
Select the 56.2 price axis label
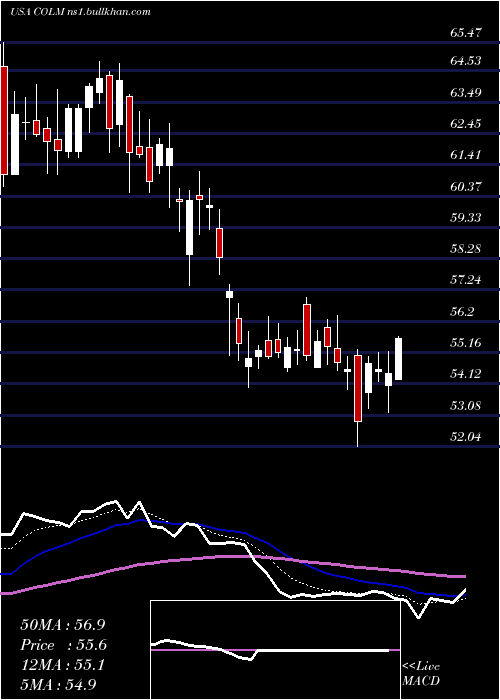[x=463, y=311]
